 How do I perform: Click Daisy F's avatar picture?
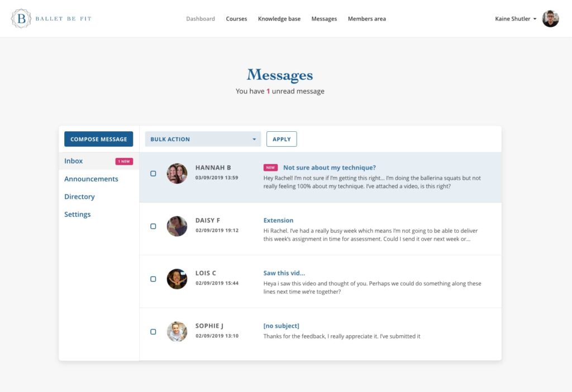(x=177, y=226)
